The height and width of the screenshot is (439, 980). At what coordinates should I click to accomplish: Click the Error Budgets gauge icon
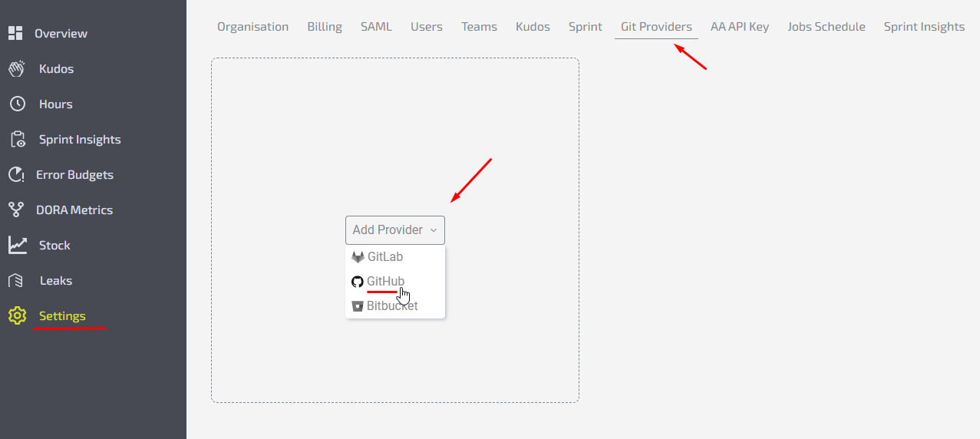point(17,174)
